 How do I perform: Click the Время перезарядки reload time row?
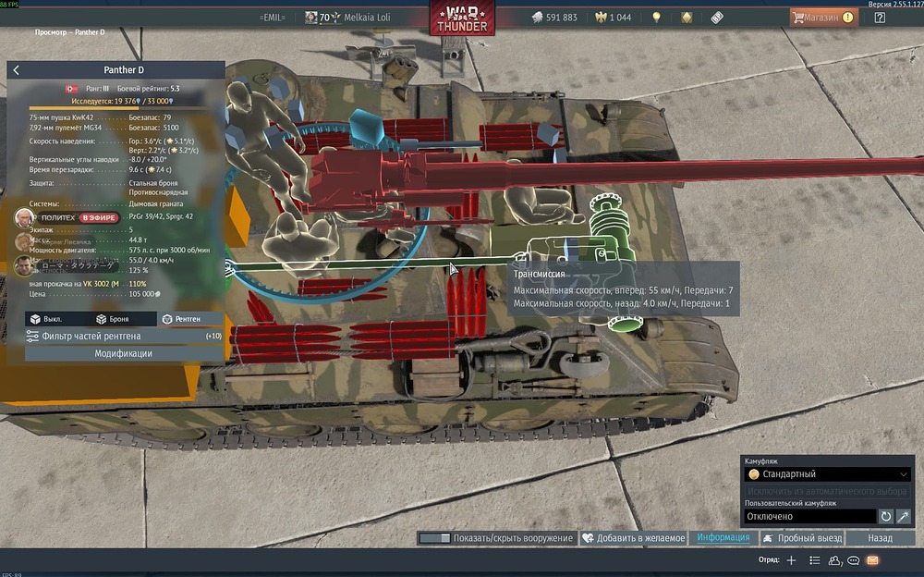click(x=100, y=170)
